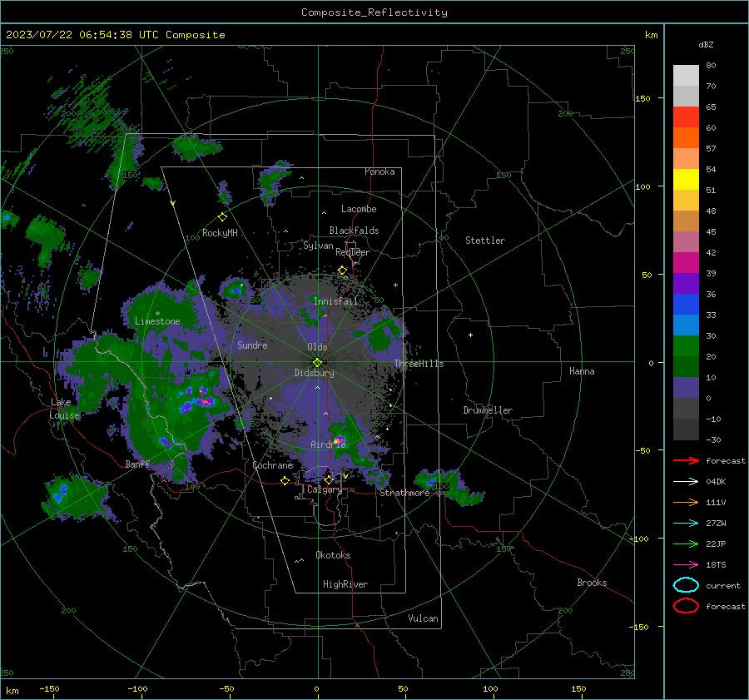Click the yellow diamond marker above Calgary
749x700 pixels.
pyautogui.click(x=329, y=479)
